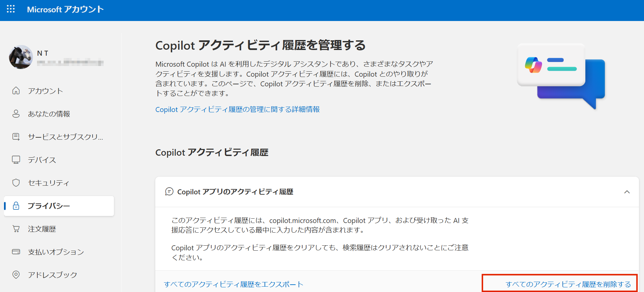Click the lock icon beside プライバシー
The width and height of the screenshot is (644, 292).
(16, 206)
